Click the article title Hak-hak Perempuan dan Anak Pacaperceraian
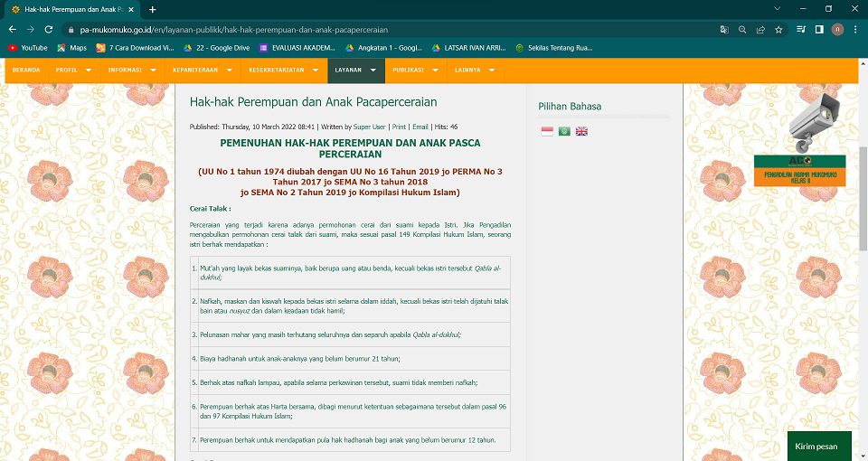Screen dimensions: 868x461 (x=314, y=102)
